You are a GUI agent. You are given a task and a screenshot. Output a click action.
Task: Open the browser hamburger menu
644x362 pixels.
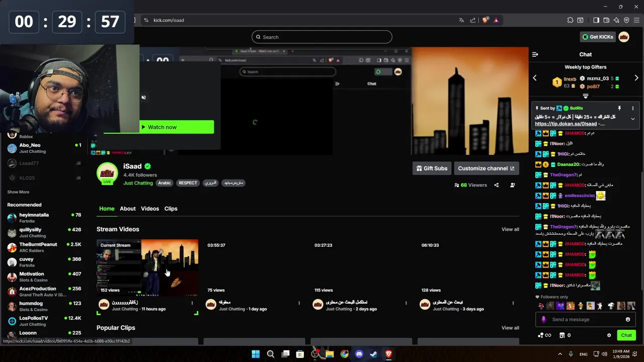coord(636,20)
